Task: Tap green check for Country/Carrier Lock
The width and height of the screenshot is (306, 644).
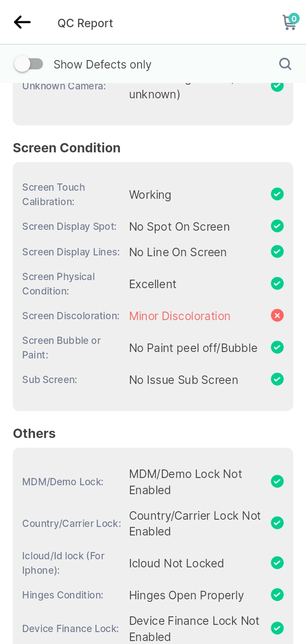Action: pyautogui.click(x=277, y=522)
